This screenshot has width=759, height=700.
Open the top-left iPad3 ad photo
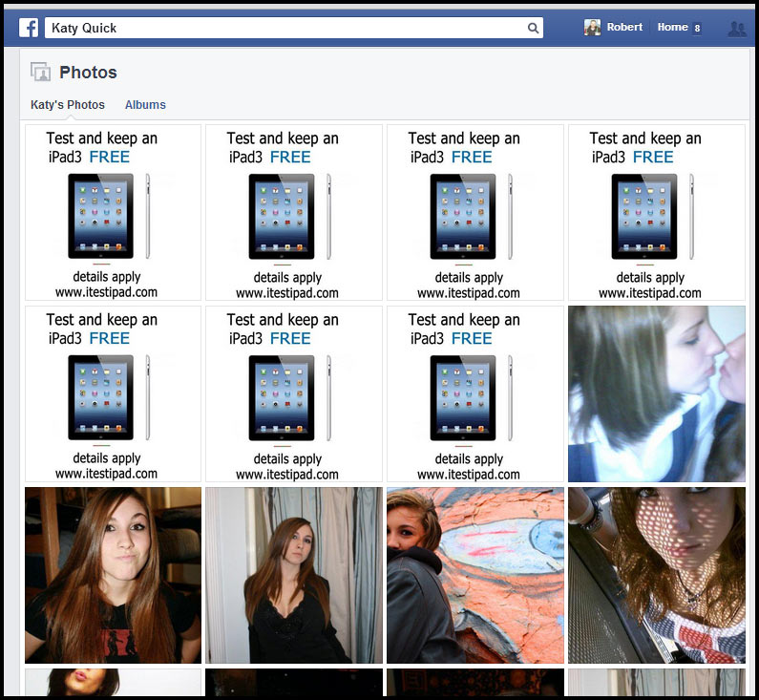(x=113, y=213)
